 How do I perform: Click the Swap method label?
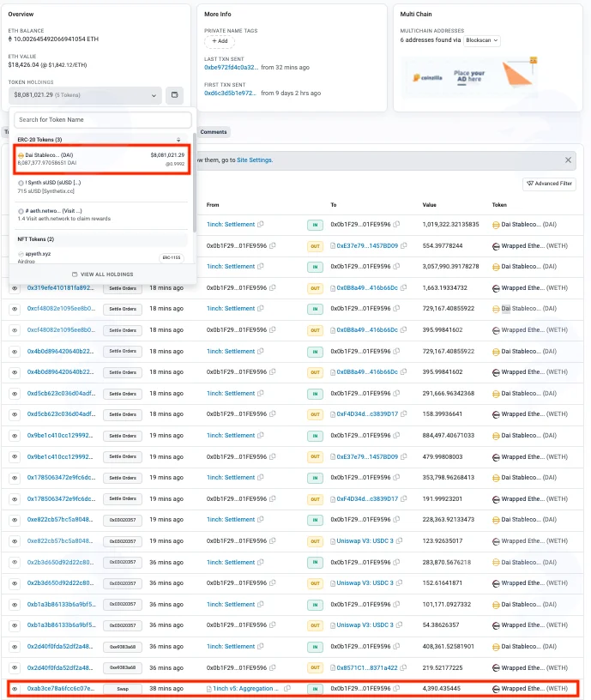pos(123,689)
